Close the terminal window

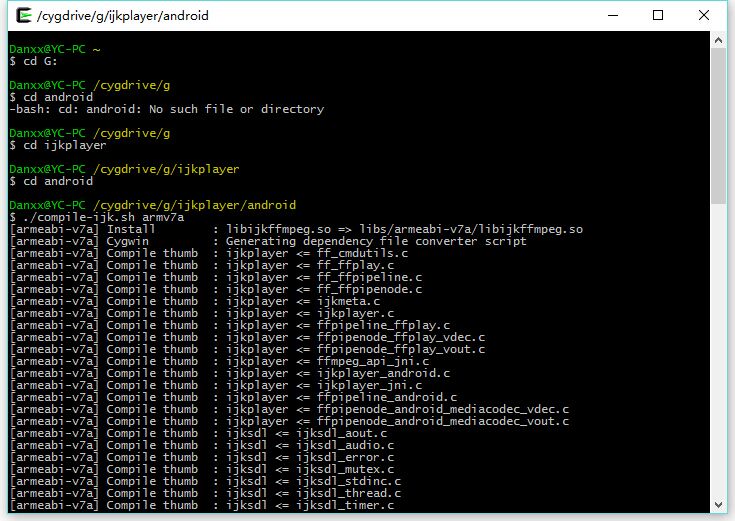704,15
